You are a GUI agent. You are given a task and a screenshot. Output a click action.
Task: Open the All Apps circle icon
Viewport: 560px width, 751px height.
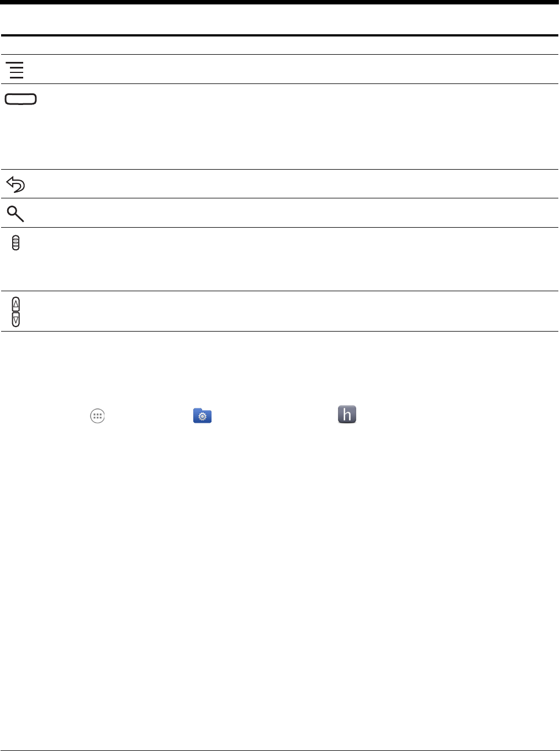97,416
